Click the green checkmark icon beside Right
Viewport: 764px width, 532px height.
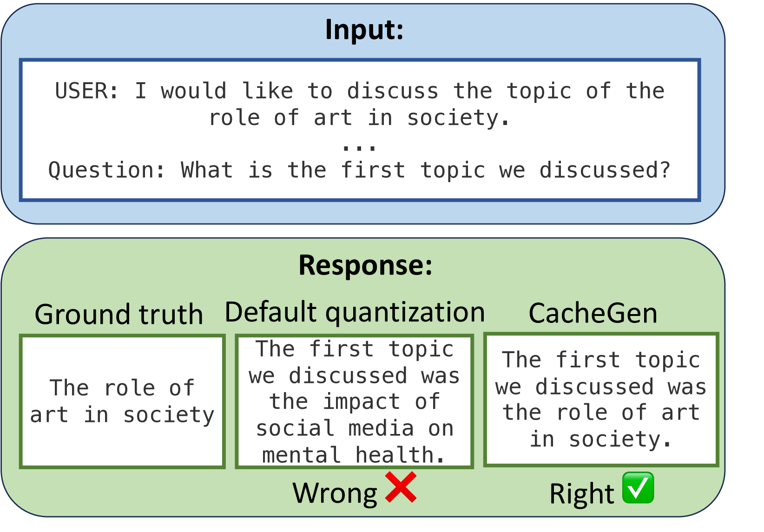[638, 488]
